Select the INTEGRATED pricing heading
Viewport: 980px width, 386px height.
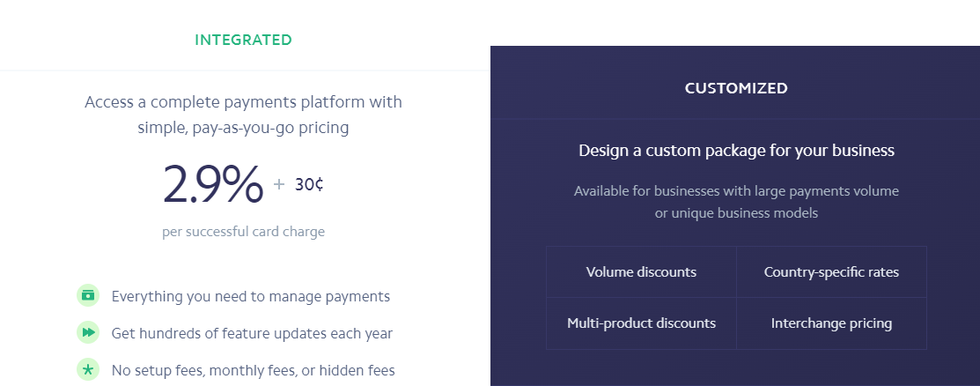pos(243,40)
